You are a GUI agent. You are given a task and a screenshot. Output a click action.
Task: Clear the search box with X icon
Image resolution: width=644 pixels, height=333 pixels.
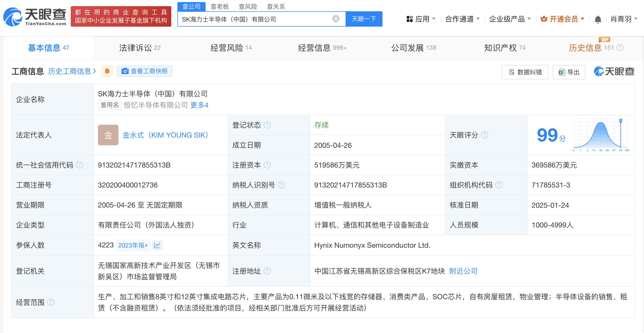(336, 19)
